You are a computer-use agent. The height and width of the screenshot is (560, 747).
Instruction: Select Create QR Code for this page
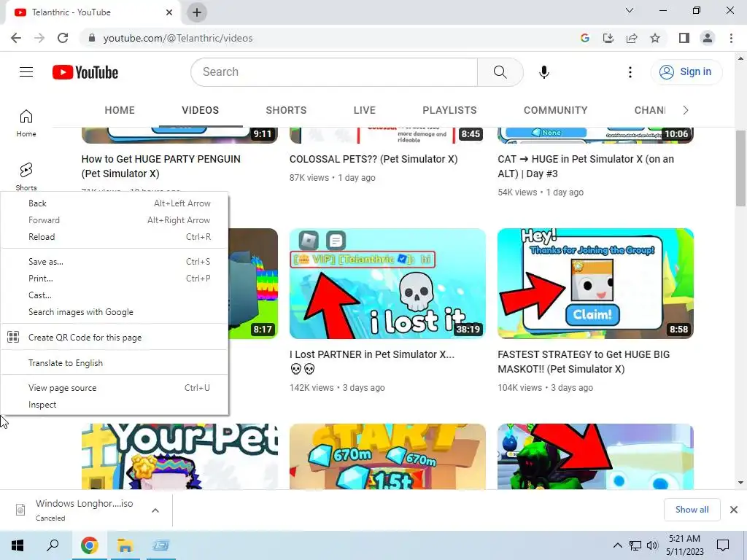(115, 337)
